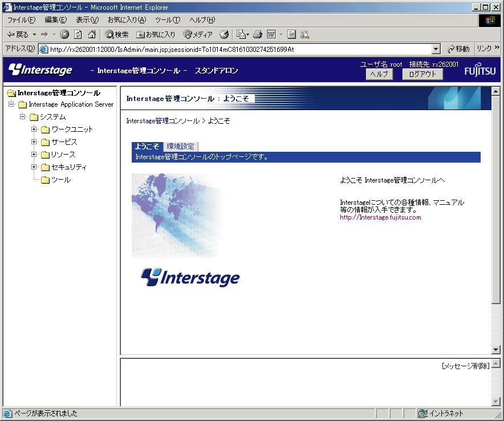504x421 pixels.
Task: Click the folder icon beside Interstage Application Server
Action: click(x=22, y=104)
